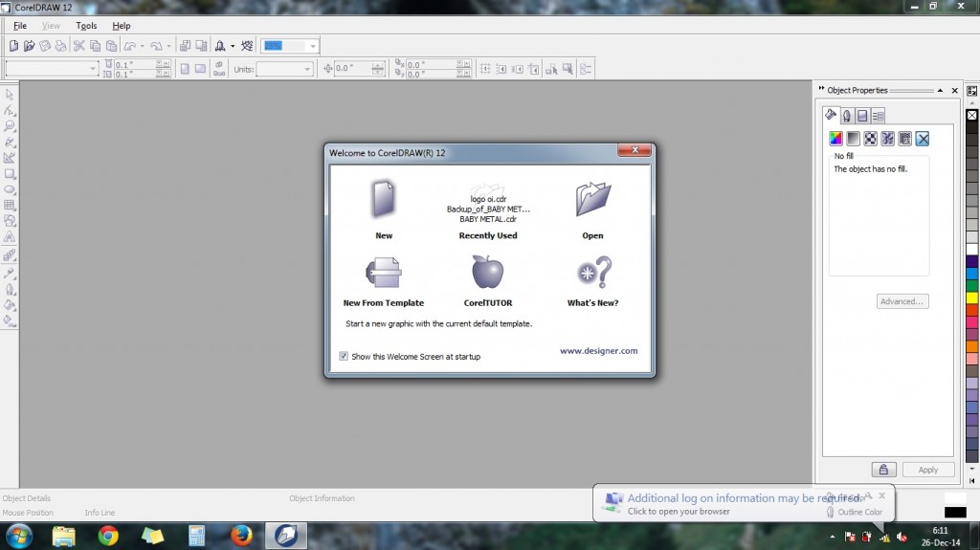
Task: Click the Open folder icon in Welcome dialog
Action: pyautogui.click(x=592, y=199)
